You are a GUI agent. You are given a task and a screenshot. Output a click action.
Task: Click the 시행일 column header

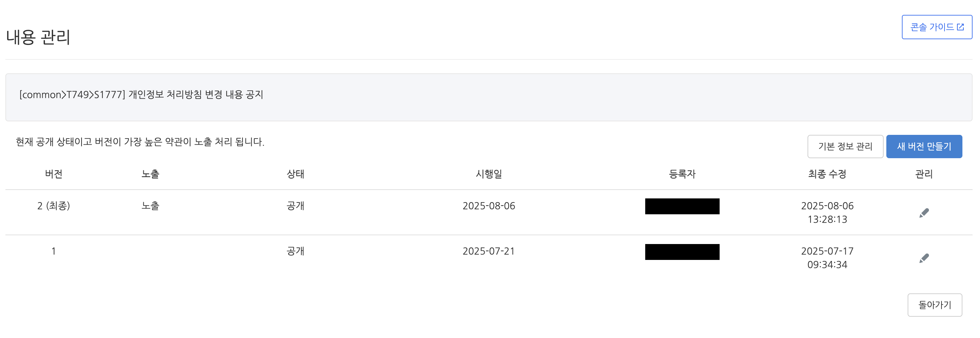[x=488, y=174]
